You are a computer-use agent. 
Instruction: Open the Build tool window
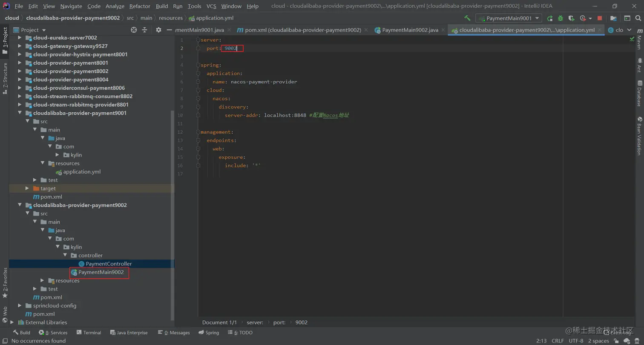click(x=21, y=333)
